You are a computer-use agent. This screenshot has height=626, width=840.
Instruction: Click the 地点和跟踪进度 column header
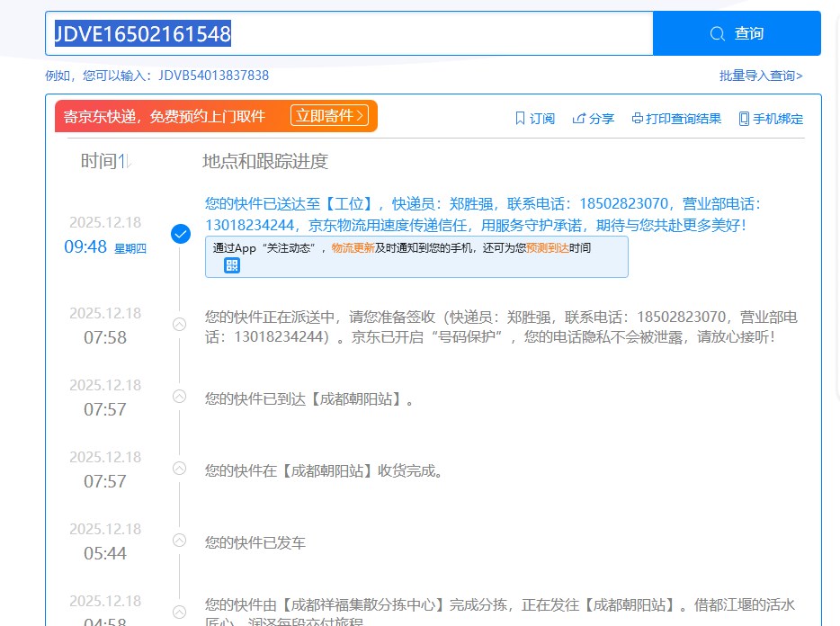click(x=265, y=162)
